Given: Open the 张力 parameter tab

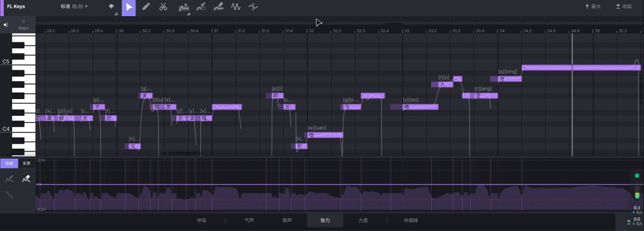Looking at the screenshot, I should click(x=326, y=220).
